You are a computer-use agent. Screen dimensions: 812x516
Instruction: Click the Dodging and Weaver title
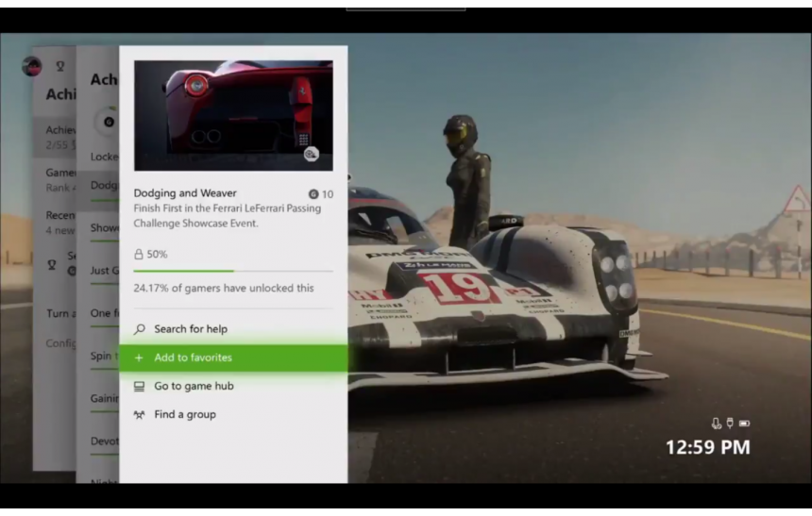point(185,193)
